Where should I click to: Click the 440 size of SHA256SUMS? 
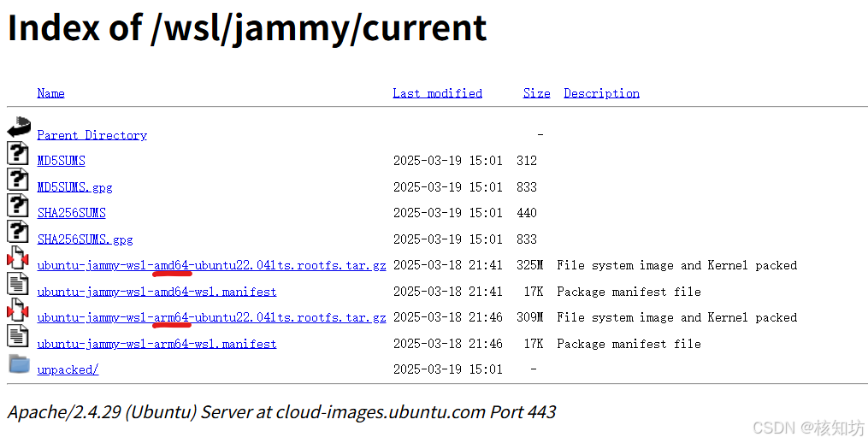[x=527, y=213]
